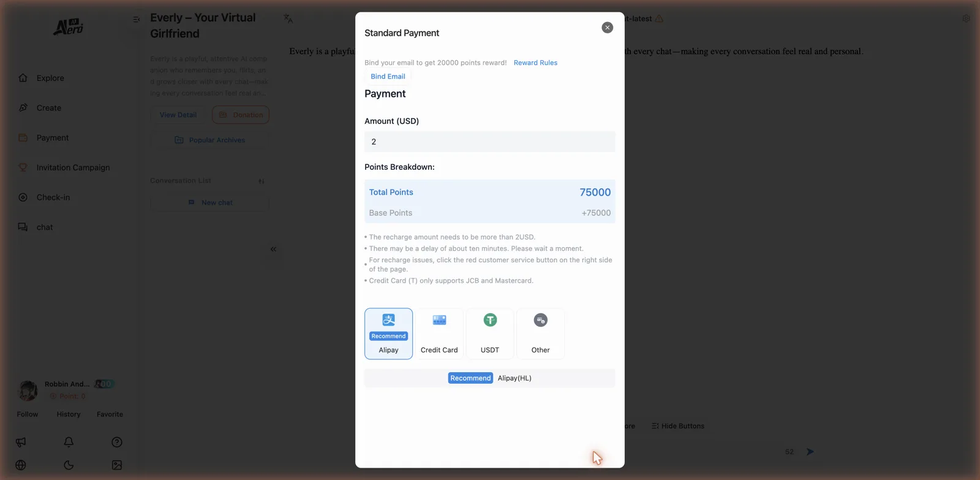Viewport: 980px width, 480px height.
Task: Close the Standard Payment dialog
Action: point(607,28)
